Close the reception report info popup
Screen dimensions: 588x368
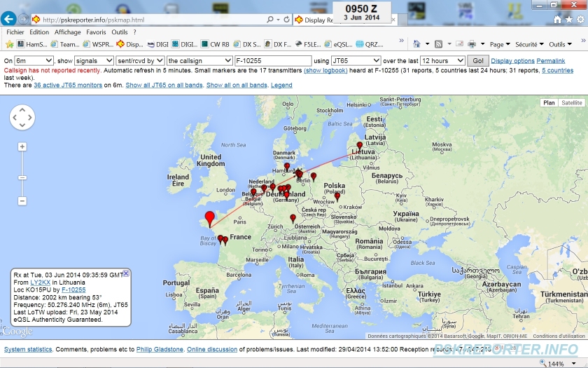coord(126,273)
